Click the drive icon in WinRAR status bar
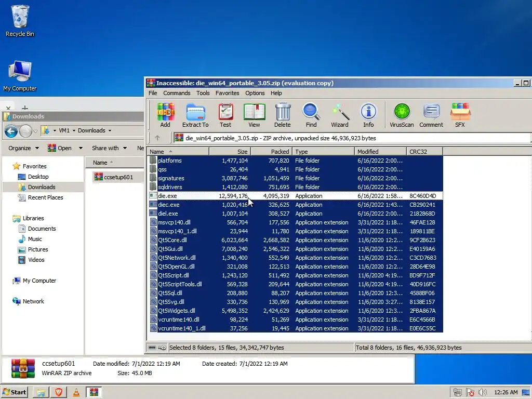The image size is (532, 399). [x=152, y=348]
